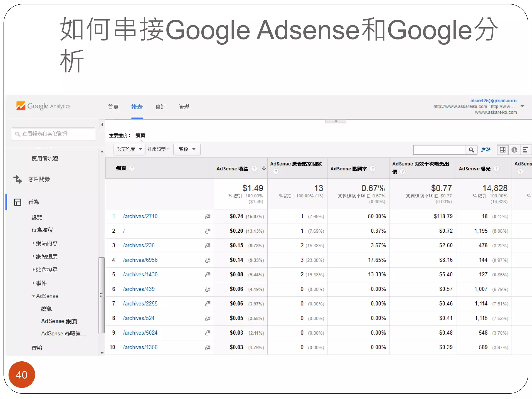Expand the collapsed chart panel handle
532x399 pixels.
click(x=336, y=121)
